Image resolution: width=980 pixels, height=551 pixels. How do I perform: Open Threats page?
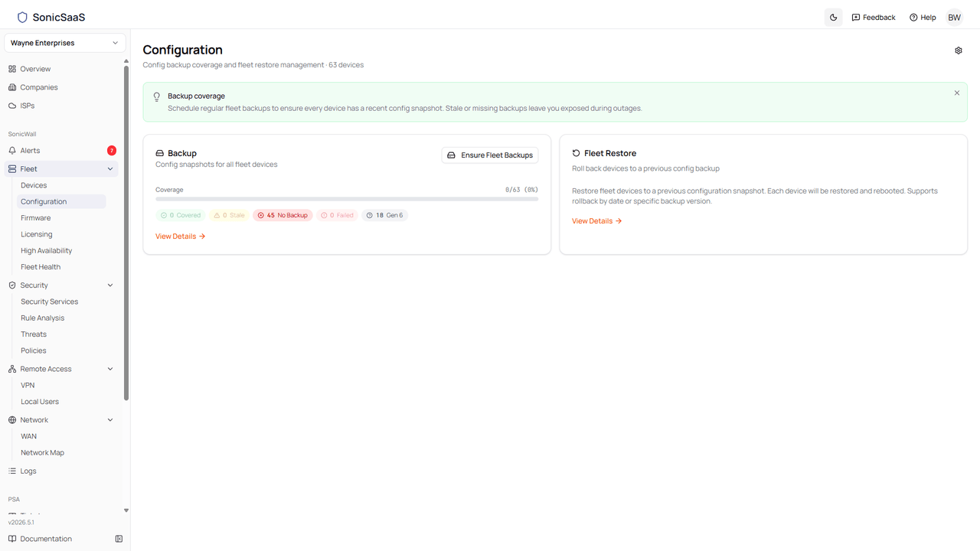[34, 334]
